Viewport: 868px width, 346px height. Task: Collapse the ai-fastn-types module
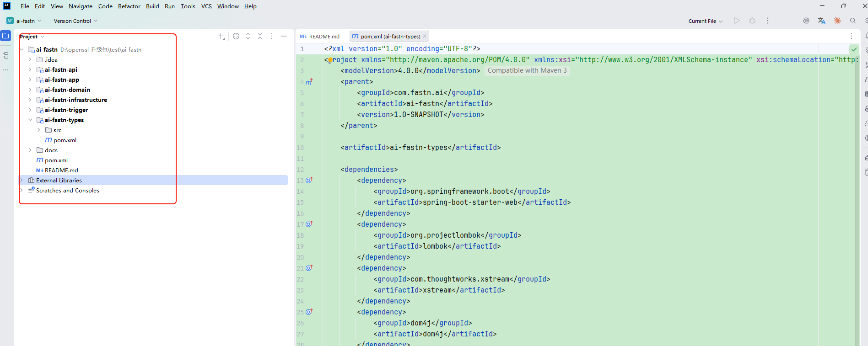(30, 120)
